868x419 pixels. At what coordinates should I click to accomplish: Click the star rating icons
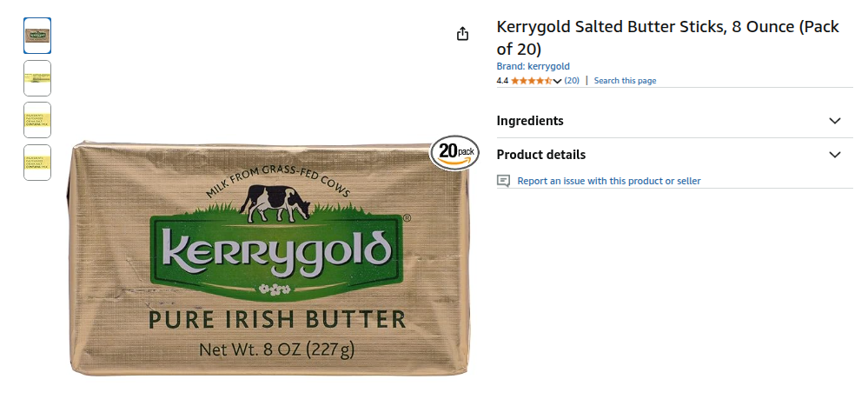(x=532, y=81)
